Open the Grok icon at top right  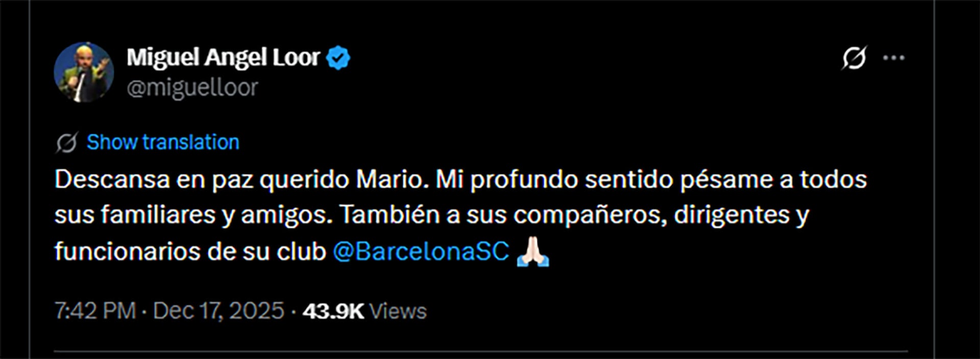coord(854,58)
